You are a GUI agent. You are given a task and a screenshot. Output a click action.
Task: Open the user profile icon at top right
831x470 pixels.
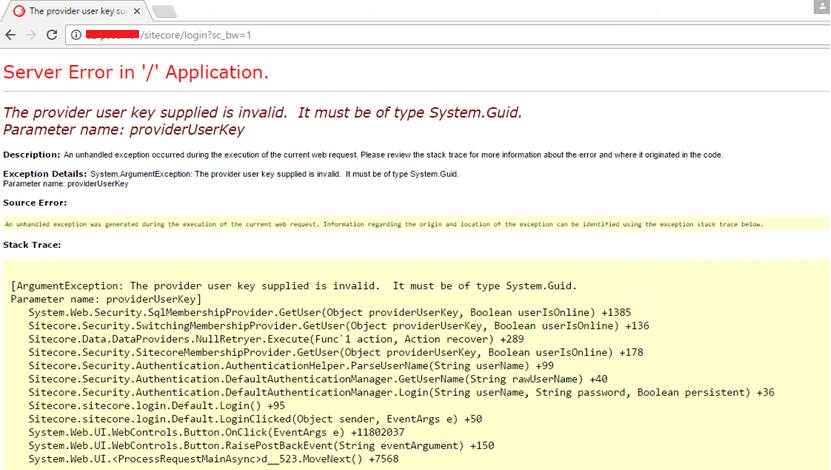(821, 7)
